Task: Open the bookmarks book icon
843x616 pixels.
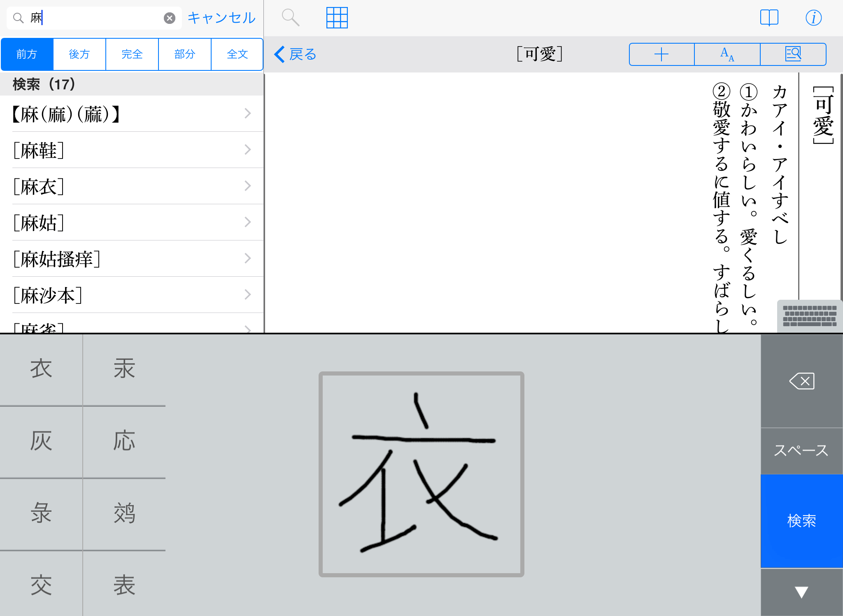Action: [769, 18]
